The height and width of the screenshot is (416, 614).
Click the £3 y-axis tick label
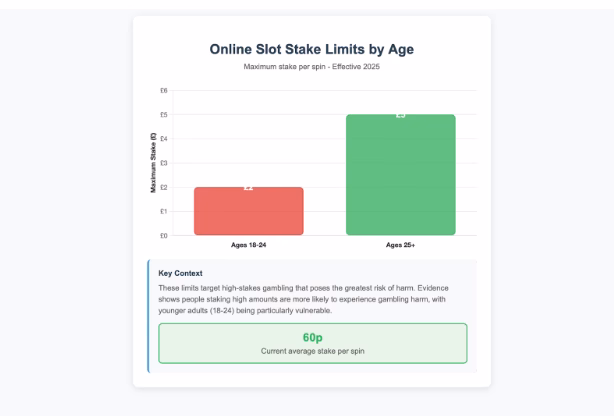164,163
